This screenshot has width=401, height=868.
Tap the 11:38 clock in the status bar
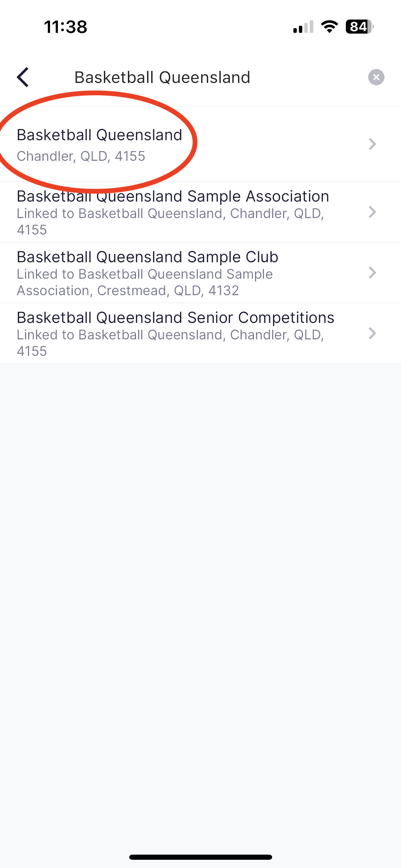66,27
